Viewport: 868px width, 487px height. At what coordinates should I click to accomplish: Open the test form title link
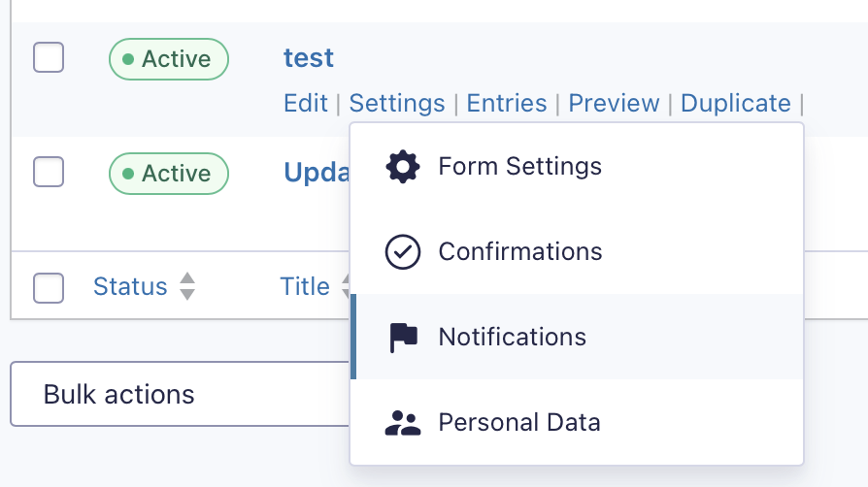[x=309, y=58]
